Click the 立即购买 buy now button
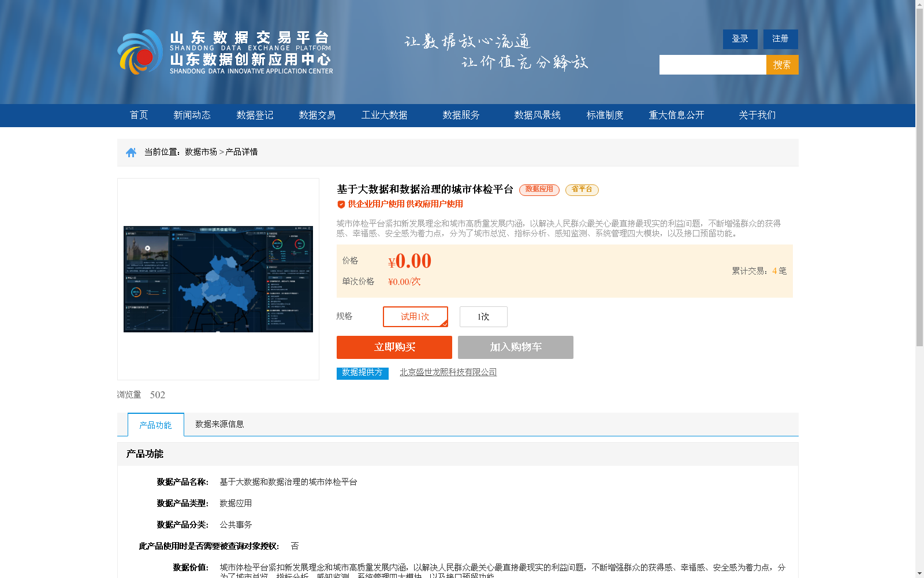Screen dimensions: 924x578 394,347
